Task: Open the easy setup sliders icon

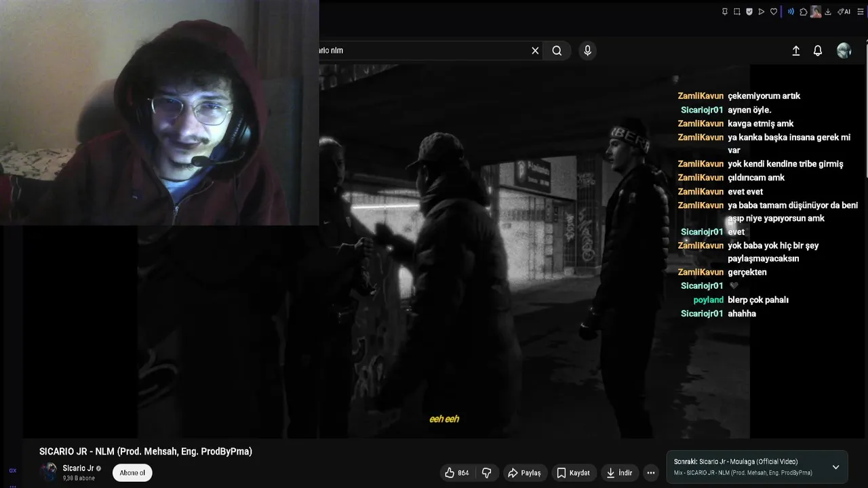Action: point(861,12)
